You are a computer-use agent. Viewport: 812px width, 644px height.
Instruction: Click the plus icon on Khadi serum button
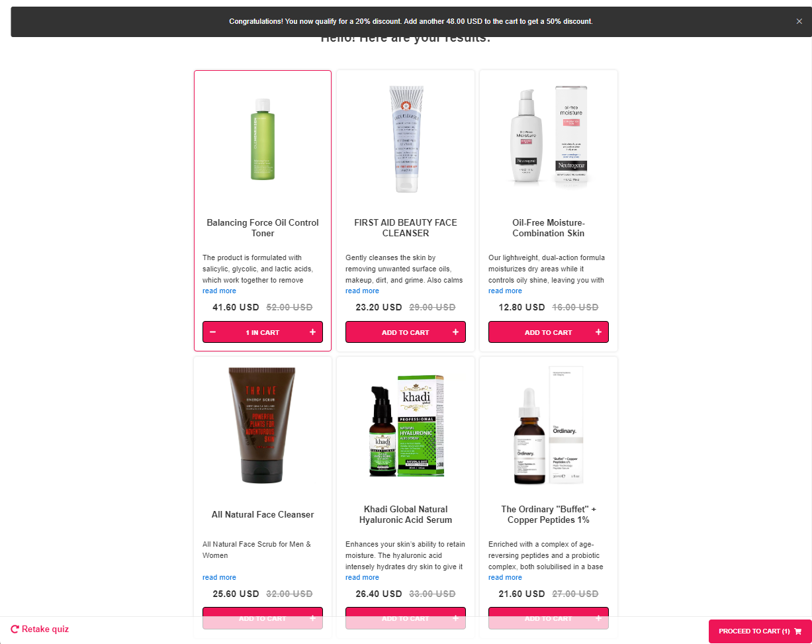[455, 618]
